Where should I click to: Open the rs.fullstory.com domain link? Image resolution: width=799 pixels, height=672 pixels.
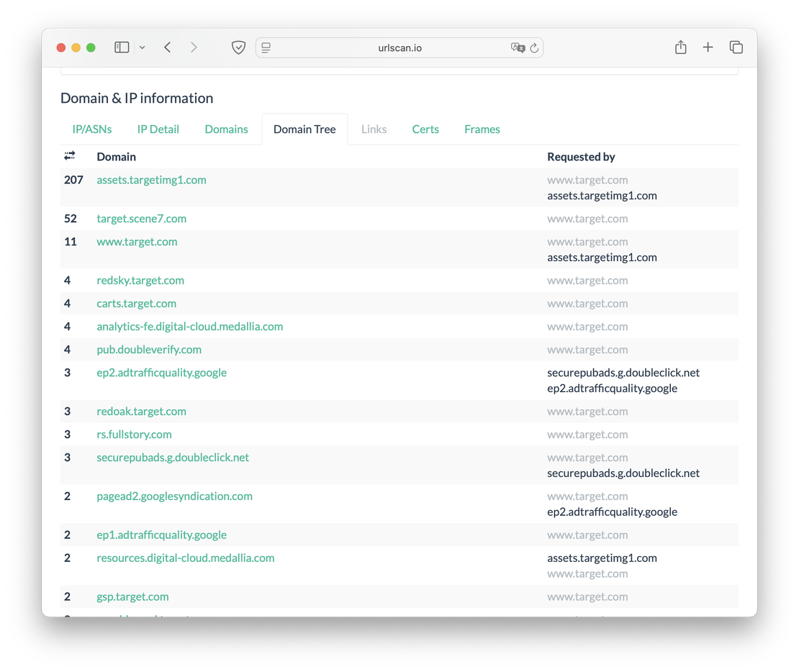pyautogui.click(x=134, y=434)
